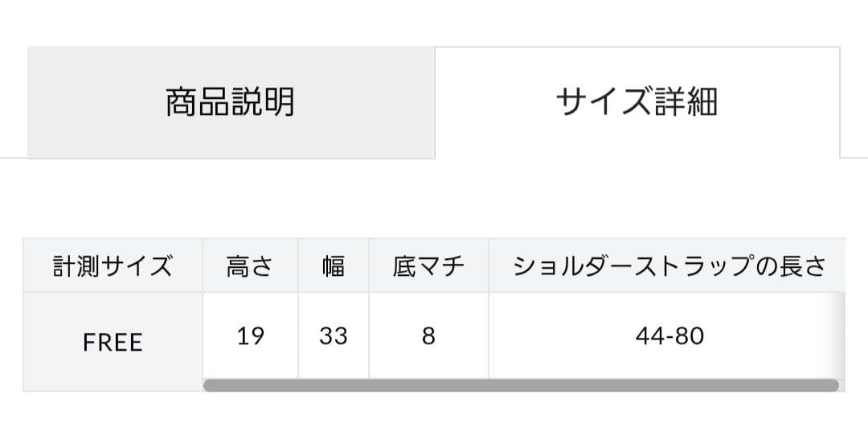Select the bottom gusset heading cell
Viewport: 868px width, 444px height.
tap(428, 265)
